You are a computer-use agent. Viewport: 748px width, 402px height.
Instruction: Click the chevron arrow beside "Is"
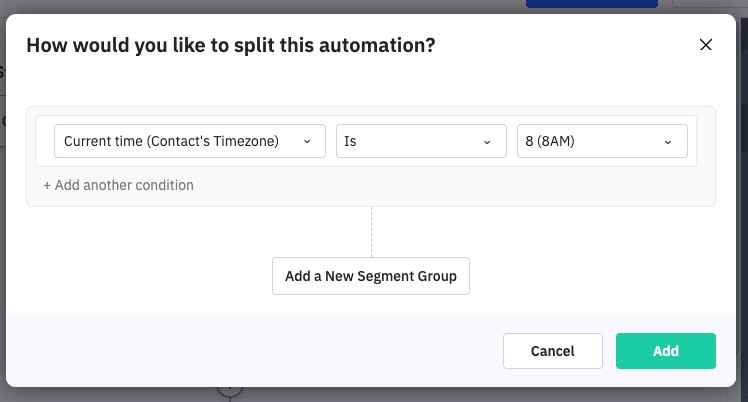(x=487, y=142)
